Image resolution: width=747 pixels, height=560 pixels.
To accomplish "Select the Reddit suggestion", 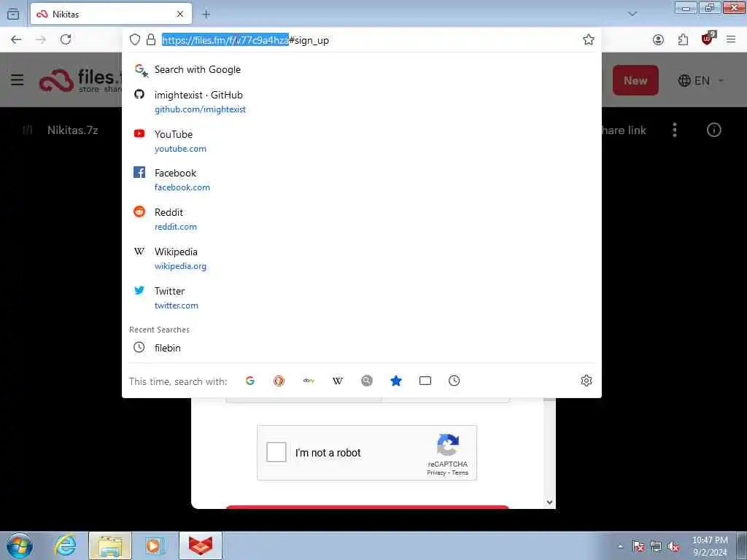I will [x=362, y=219].
